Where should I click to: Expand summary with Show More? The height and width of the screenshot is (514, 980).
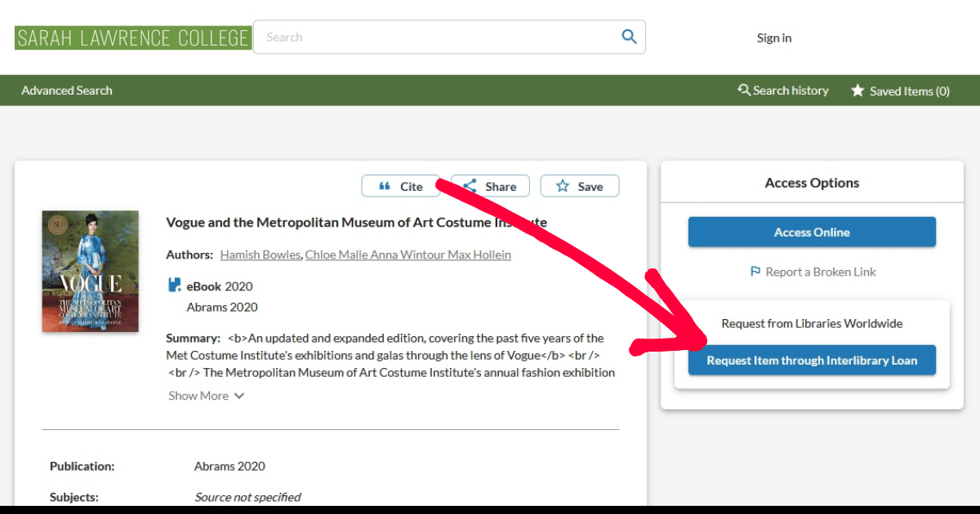[207, 396]
